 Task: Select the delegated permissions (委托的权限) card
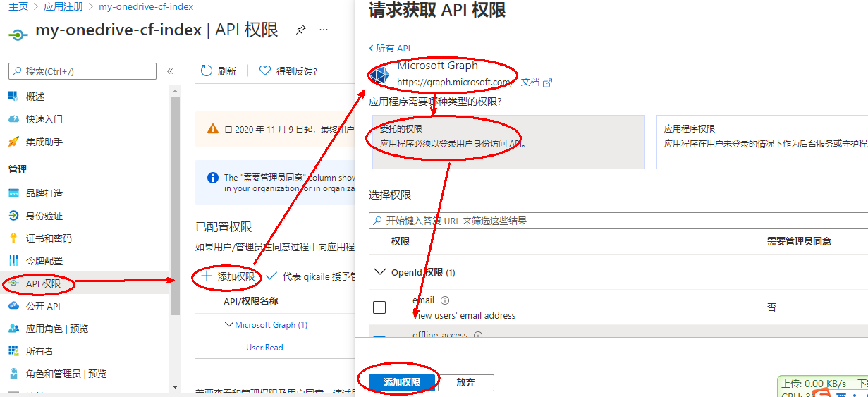(508, 142)
